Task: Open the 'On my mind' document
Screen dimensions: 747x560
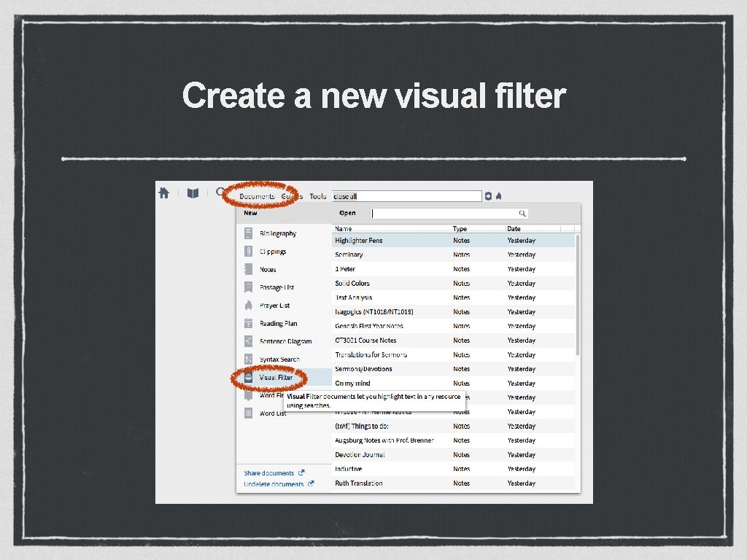Action: point(454,384)
